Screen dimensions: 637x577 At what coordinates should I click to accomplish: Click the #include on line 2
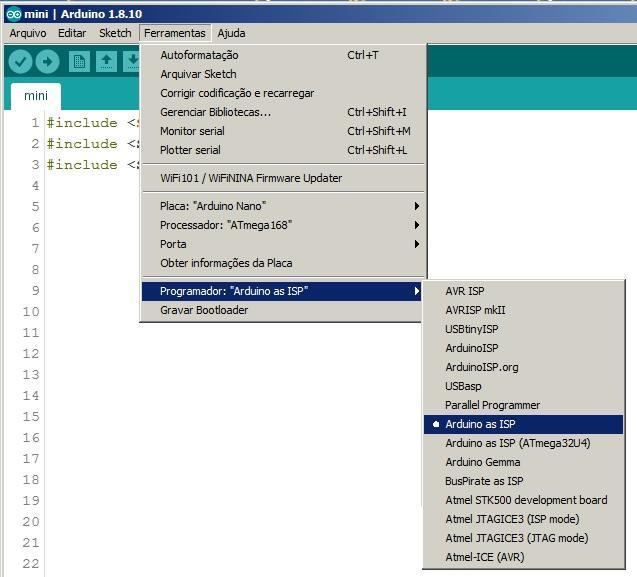[x=82, y=144]
